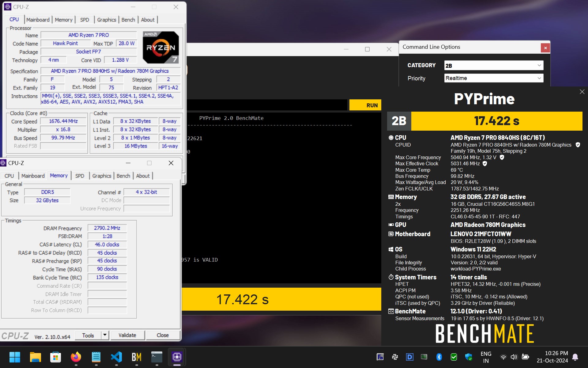Viewport: 588px width, 368px height.
Task: Click the Validate button in CPU-Z
Action: (x=127, y=335)
